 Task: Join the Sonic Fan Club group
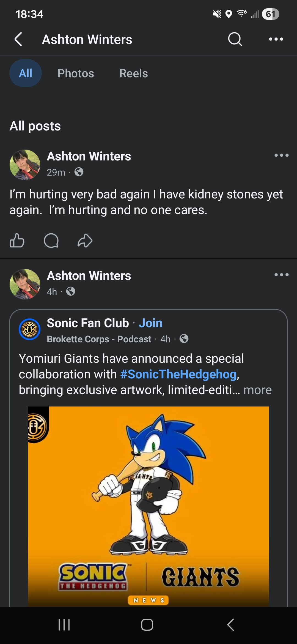(x=150, y=323)
